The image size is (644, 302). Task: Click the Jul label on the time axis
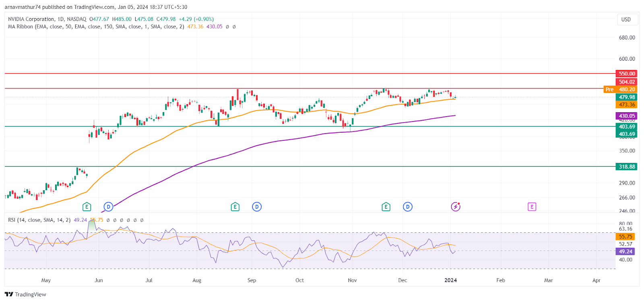point(149,280)
